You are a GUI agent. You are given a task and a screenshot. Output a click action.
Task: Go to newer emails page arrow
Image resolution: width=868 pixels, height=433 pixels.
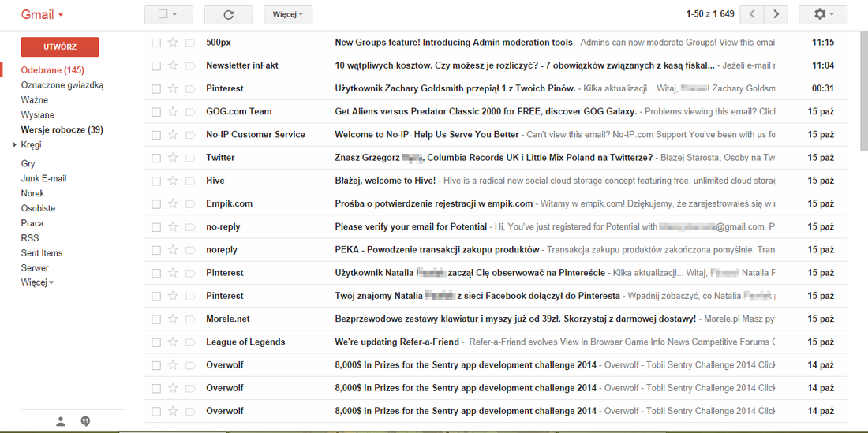point(752,14)
